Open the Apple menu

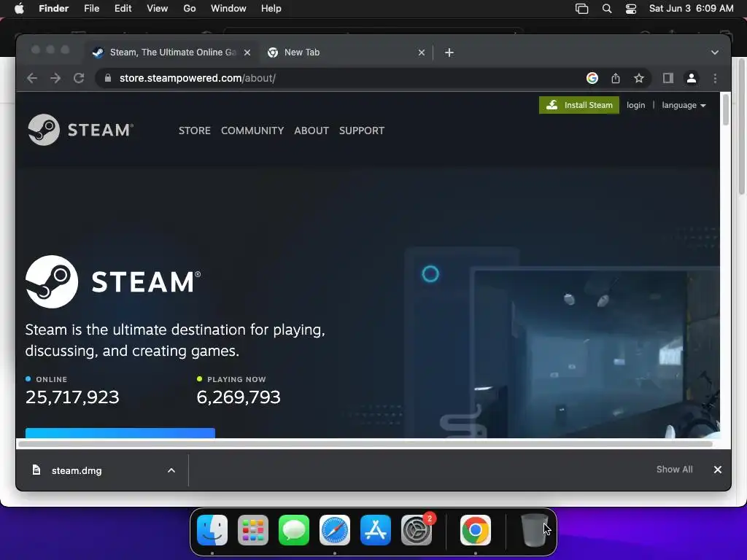pyautogui.click(x=19, y=9)
